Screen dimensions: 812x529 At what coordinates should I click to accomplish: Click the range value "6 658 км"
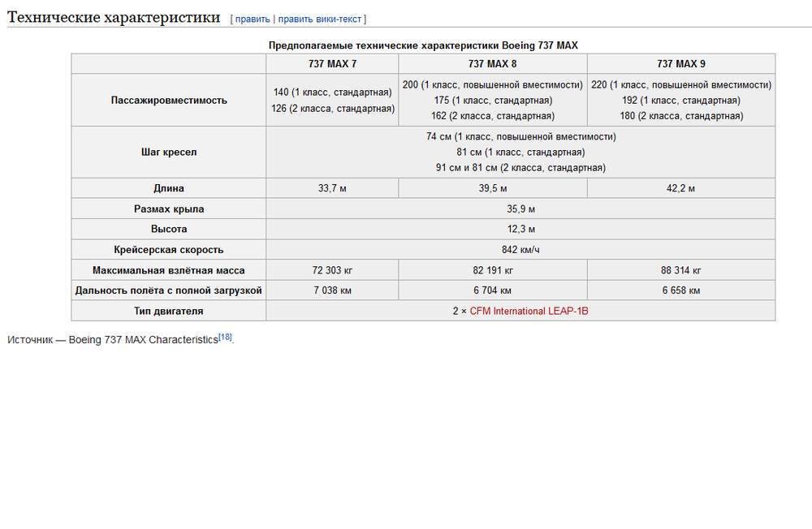click(681, 290)
